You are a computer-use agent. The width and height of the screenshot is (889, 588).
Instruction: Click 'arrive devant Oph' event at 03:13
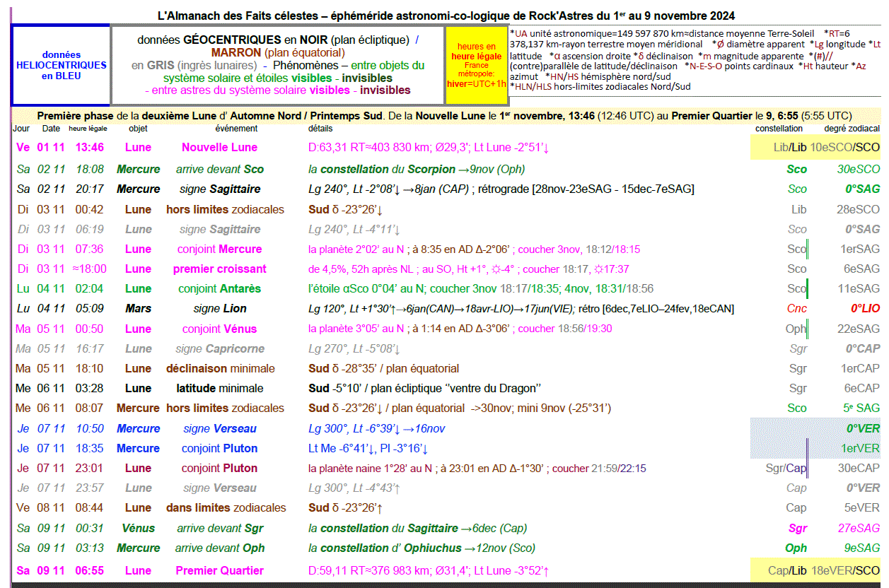tap(220, 548)
